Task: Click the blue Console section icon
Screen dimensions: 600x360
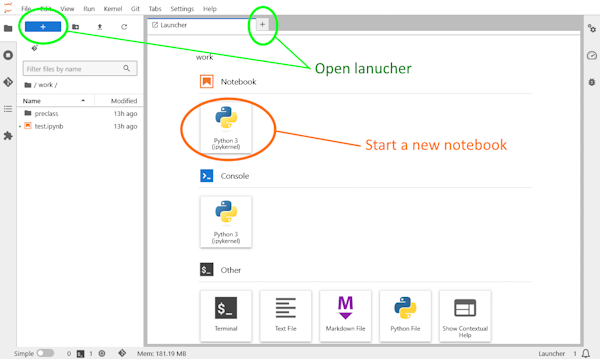Action: 207,176
